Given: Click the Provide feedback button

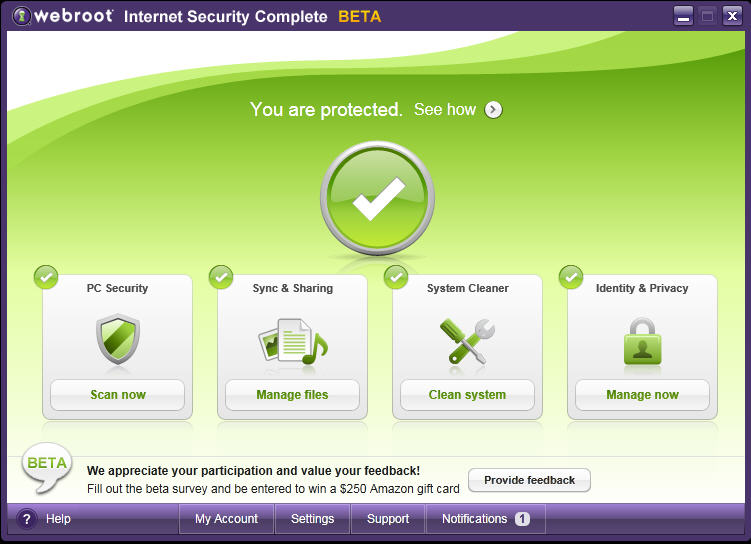Looking at the screenshot, I should pyautogui.click(x=529, y=480).
